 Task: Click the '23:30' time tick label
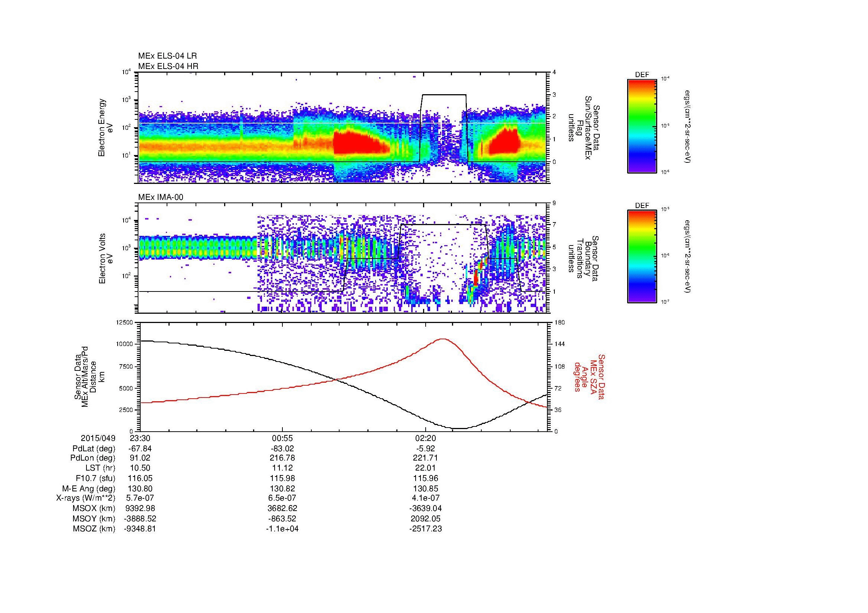click(x=140, y=438)
